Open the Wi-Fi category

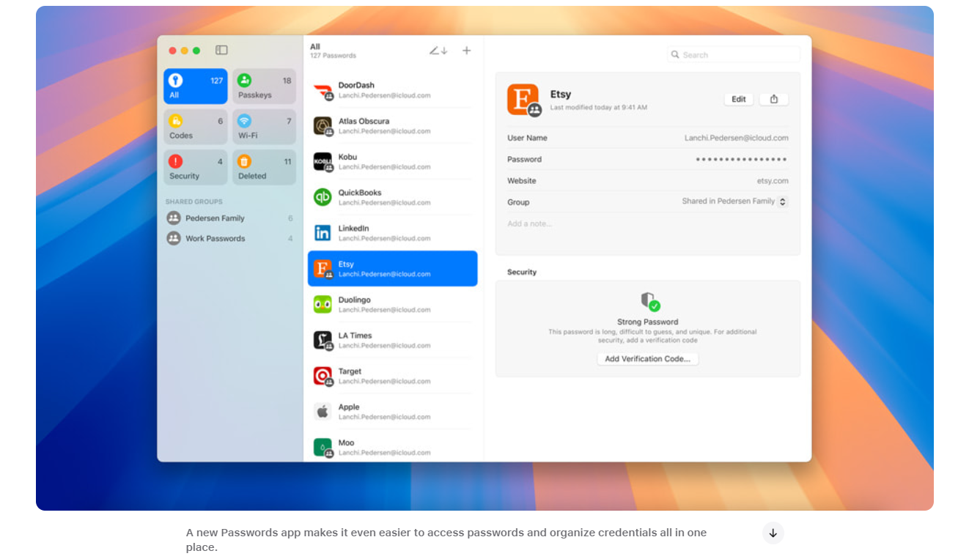pyautogui.click(x=265, y=127)
